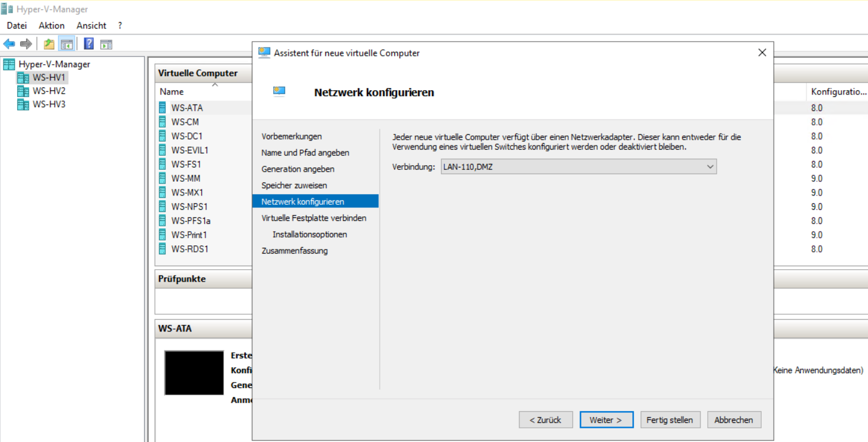Image resolution: width=868 pixels, height=442 pixels.
Task: Click the Weiter > button
Action: (x=606, y=419)
